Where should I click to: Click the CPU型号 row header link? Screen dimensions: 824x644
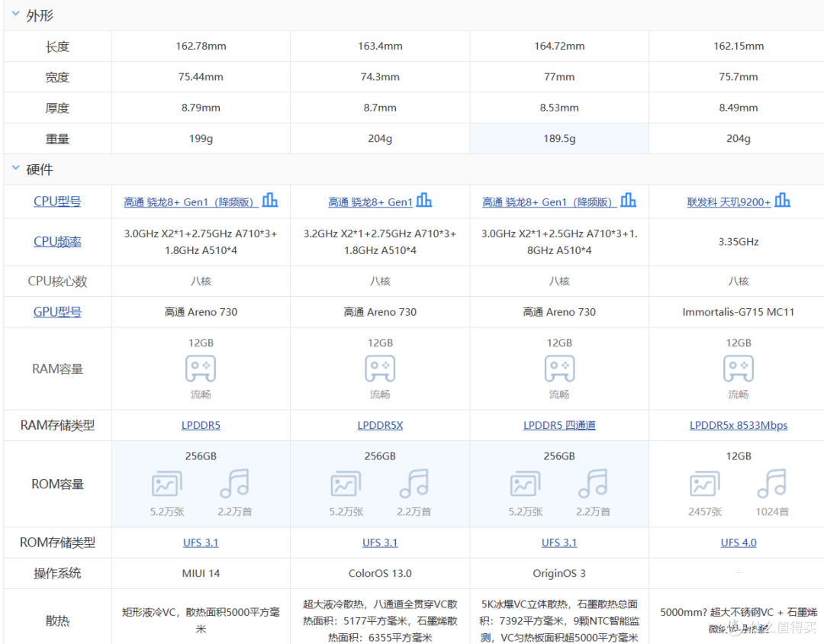56,201
